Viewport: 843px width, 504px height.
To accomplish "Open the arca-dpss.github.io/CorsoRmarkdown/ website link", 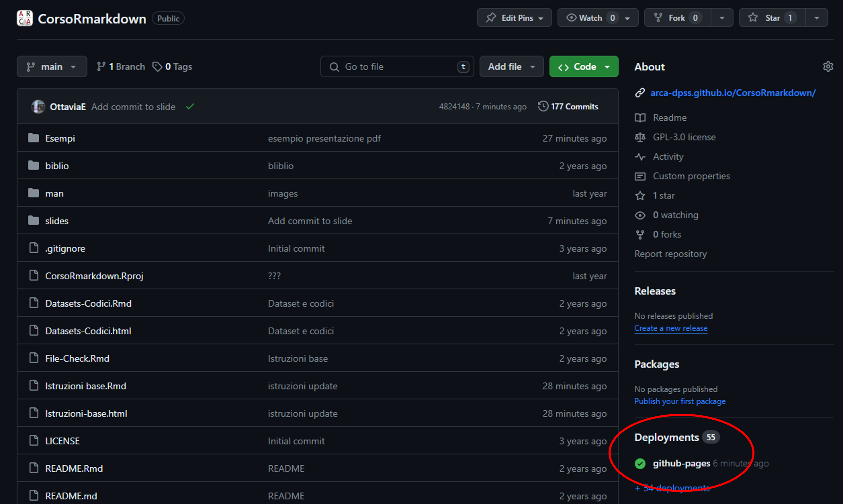I will coord(732,93).
